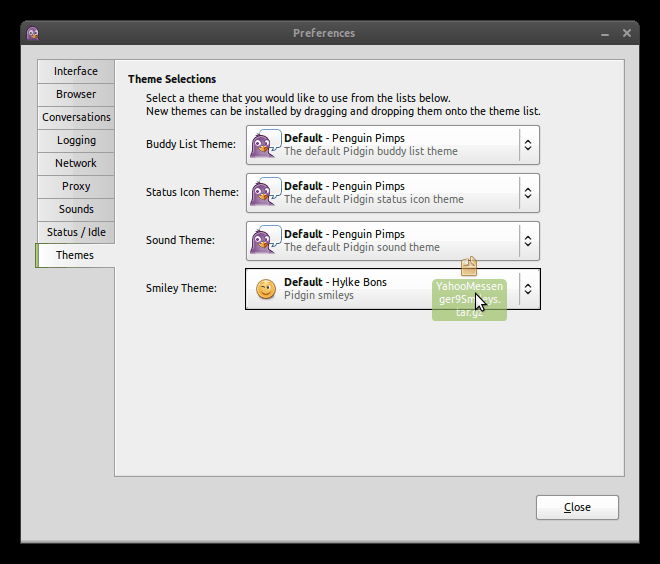Select the Proxy tab
This screenshot has height=564, width=660.
[x=76, y=186]
